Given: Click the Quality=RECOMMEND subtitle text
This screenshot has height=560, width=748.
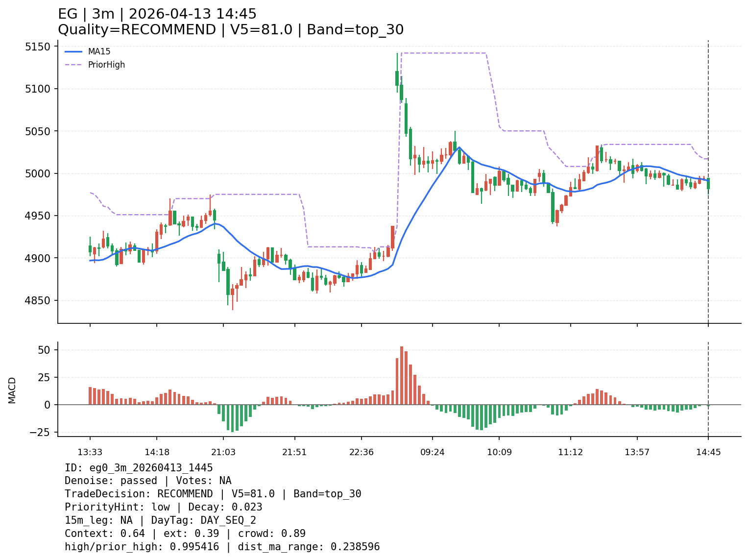Looking at the screenshot, I should coord(231,30).
